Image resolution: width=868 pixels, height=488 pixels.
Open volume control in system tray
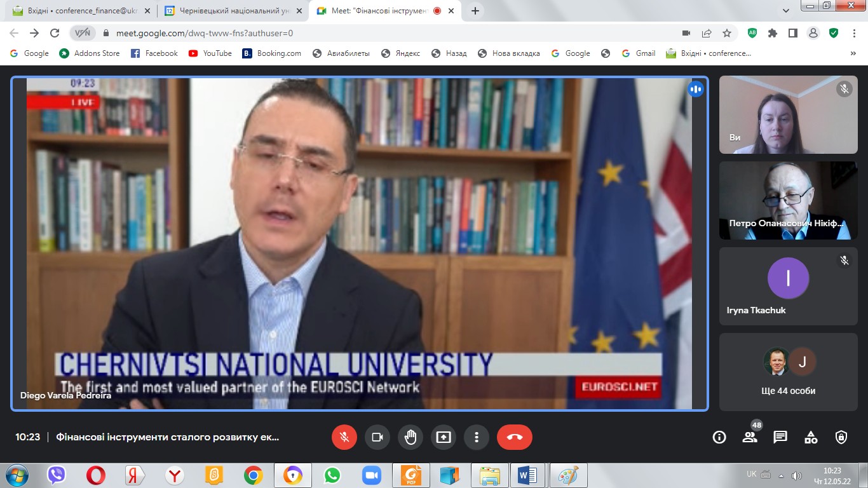click(797, 475)
